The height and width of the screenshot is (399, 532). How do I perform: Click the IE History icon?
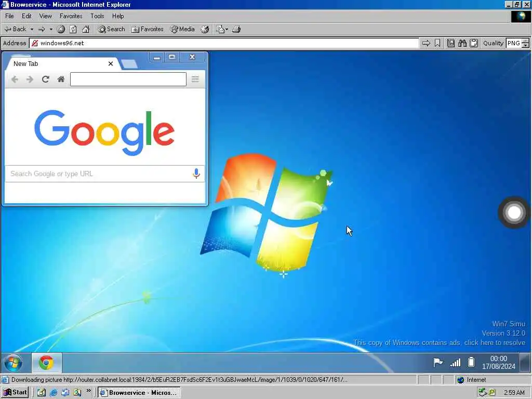coord(205,29)
